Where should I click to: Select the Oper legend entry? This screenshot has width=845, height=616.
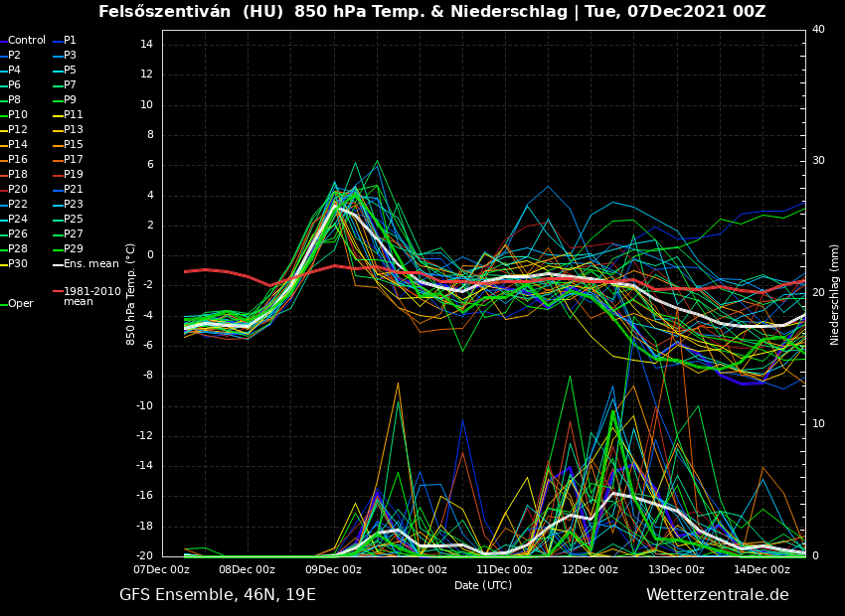[x=21, y=304]
